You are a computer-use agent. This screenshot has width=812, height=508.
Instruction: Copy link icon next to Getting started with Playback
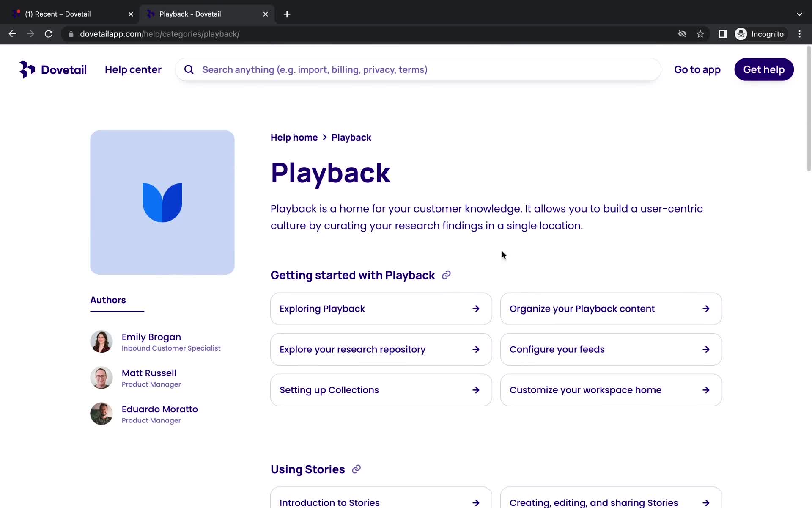446,275
